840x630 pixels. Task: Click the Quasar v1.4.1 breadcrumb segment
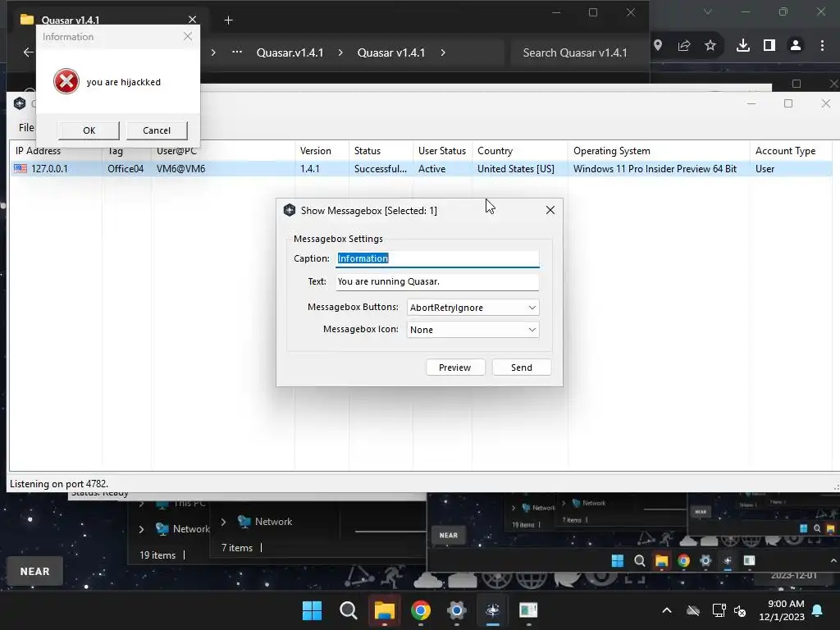click(391, 52)
